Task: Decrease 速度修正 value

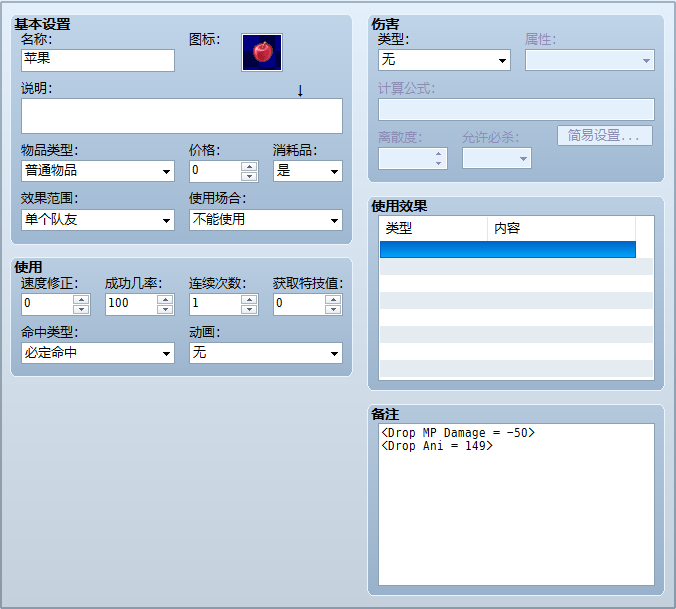Action: [x=81, y=309]
